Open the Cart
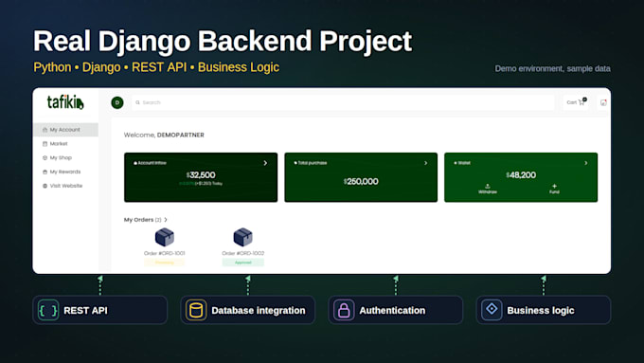 [x=576, y=102]
